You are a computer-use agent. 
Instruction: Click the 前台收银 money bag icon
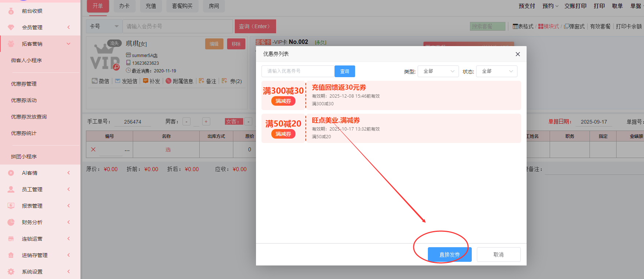pos(11,11)
